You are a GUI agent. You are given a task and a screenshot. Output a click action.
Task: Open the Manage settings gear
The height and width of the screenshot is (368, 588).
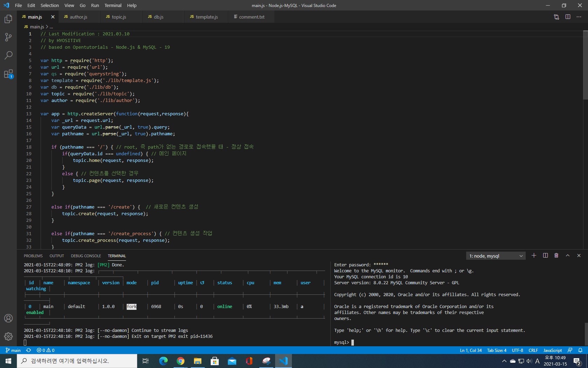(x=8, y=336)
